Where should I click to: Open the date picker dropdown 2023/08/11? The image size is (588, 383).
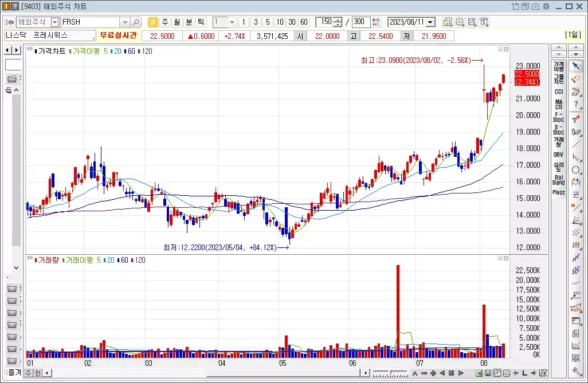pos(430,22)
